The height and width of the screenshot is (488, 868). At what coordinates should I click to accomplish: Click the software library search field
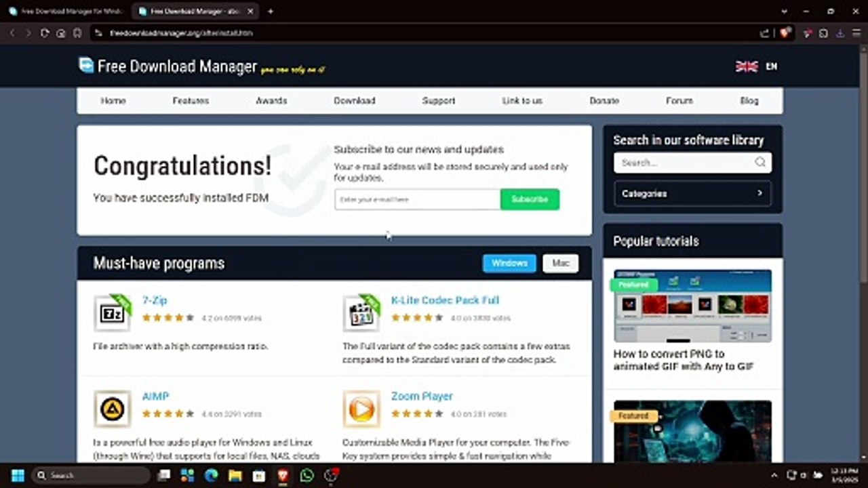pyautogui.click(x=692, y=163)
